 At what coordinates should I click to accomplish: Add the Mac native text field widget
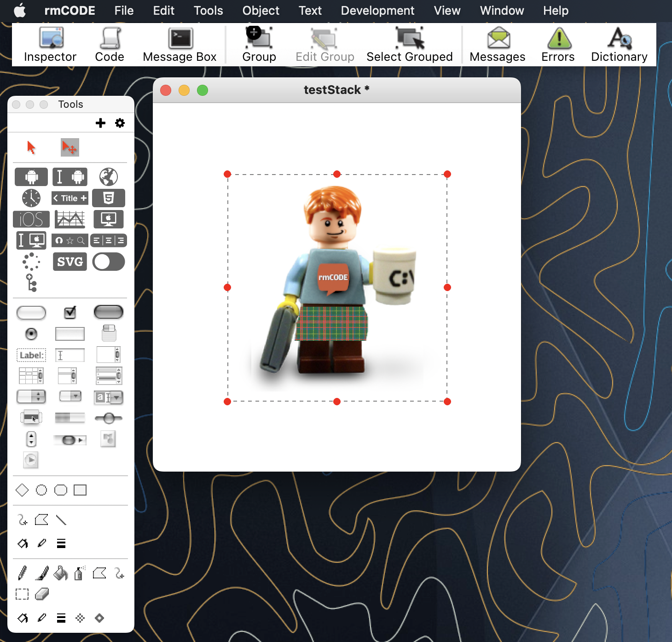point(31,240)
